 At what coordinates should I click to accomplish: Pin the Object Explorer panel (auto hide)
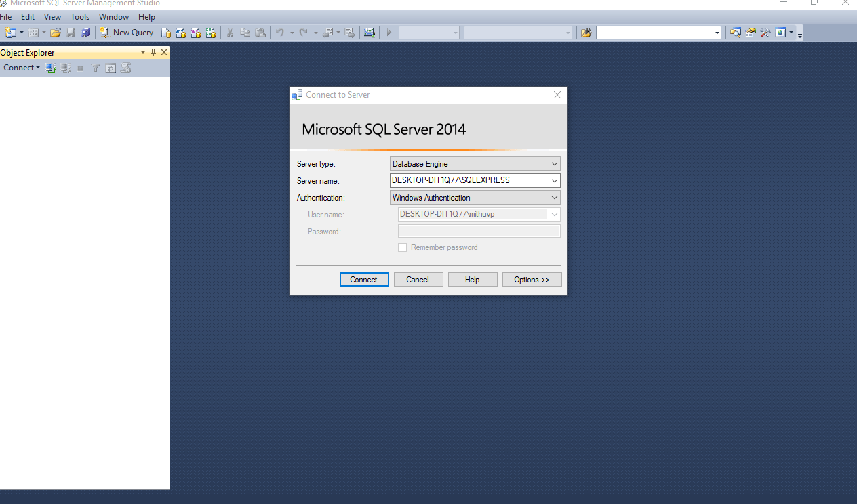pyautogui.click(x=153, y=52)
